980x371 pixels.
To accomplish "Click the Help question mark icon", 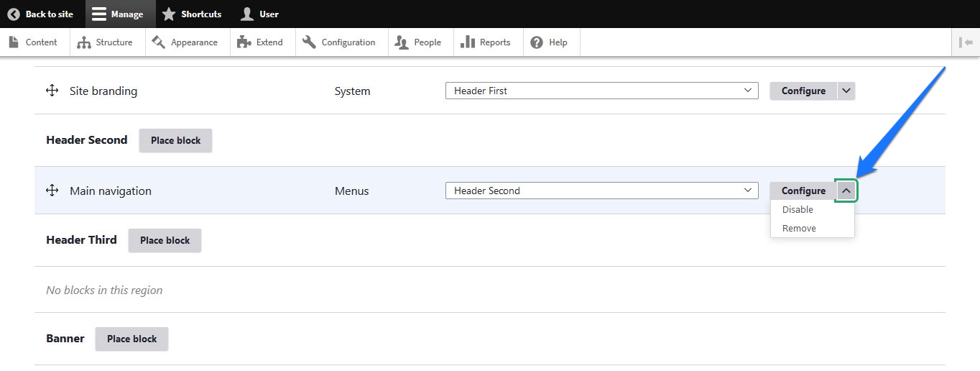I will click(x=537, y=42).
